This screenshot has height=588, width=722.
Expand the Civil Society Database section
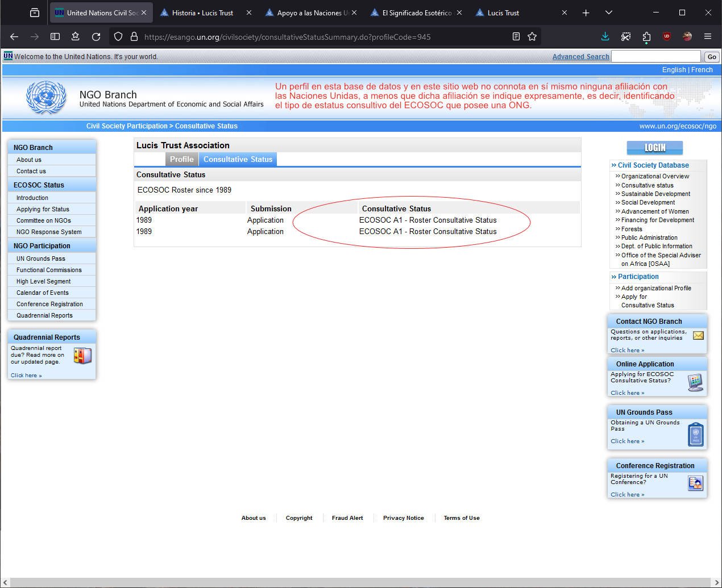pos(653,165)
